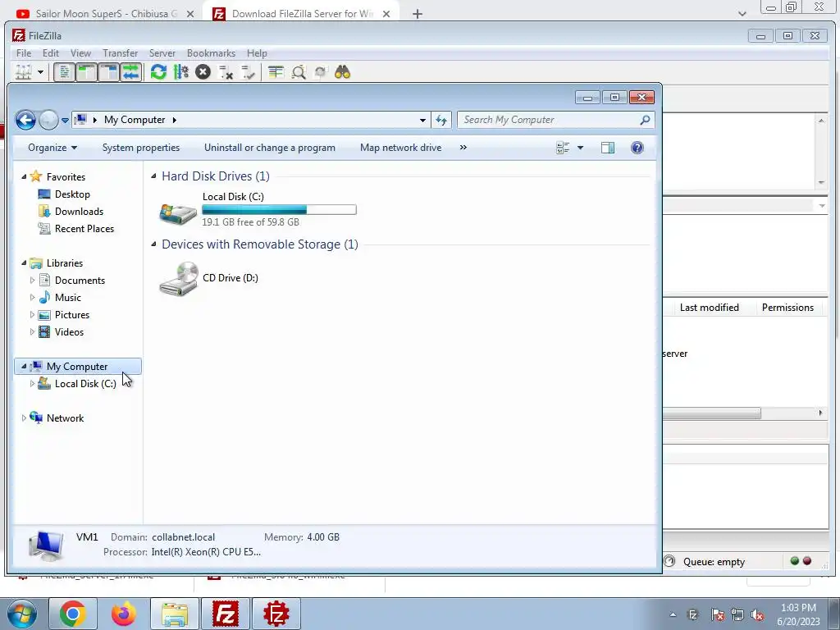Expand the Documents library node

32,281
